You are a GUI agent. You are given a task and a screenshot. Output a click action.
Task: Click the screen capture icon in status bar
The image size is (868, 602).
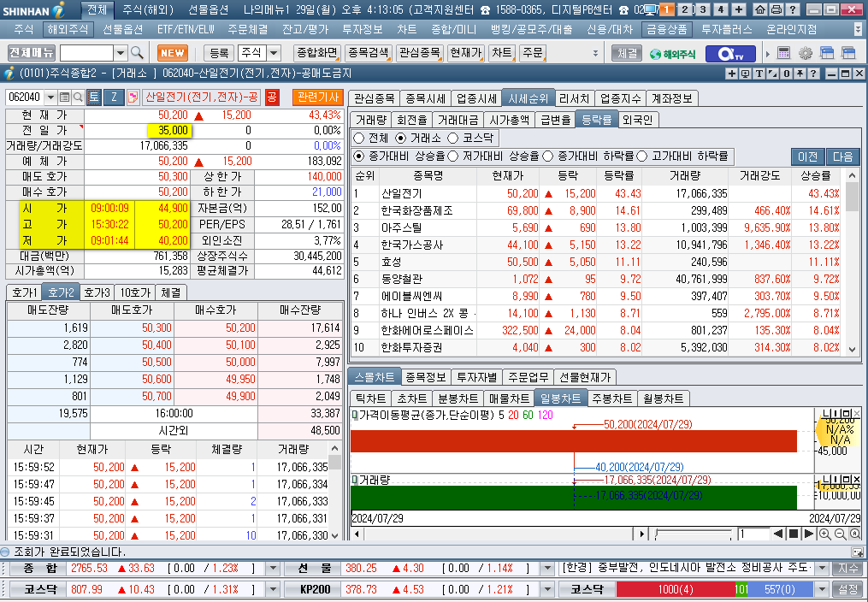click(x=858, y=552)
